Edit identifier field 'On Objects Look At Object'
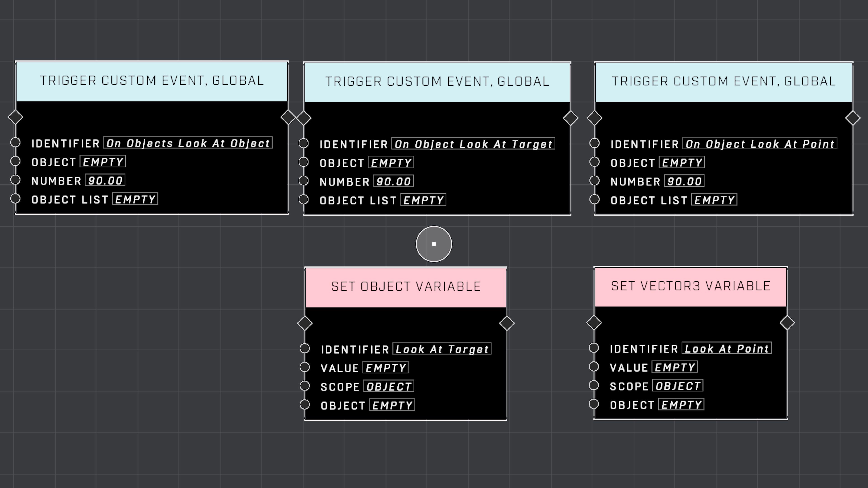The image size is (868, 488). tap(188, 143)
